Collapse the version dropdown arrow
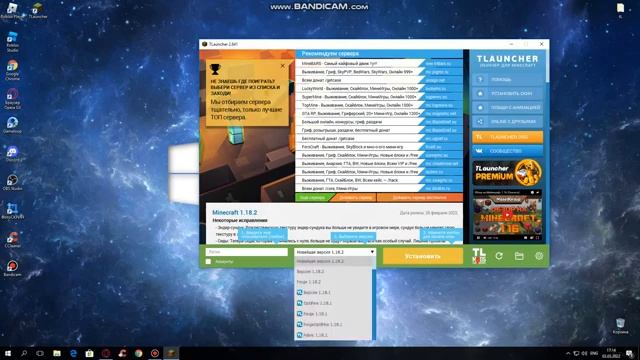Viewport: 640px width, 360px height. [372, 252]
